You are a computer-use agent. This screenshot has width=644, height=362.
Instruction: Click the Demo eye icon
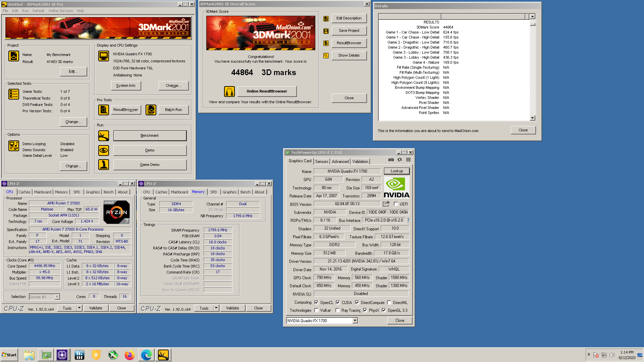[x=104, y=150]
